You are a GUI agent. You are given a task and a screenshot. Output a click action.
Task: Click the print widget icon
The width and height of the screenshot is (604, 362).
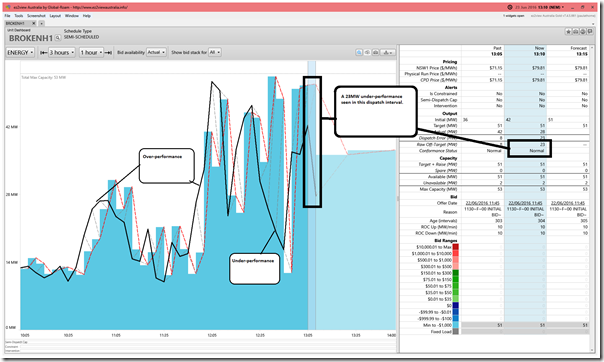575,32
